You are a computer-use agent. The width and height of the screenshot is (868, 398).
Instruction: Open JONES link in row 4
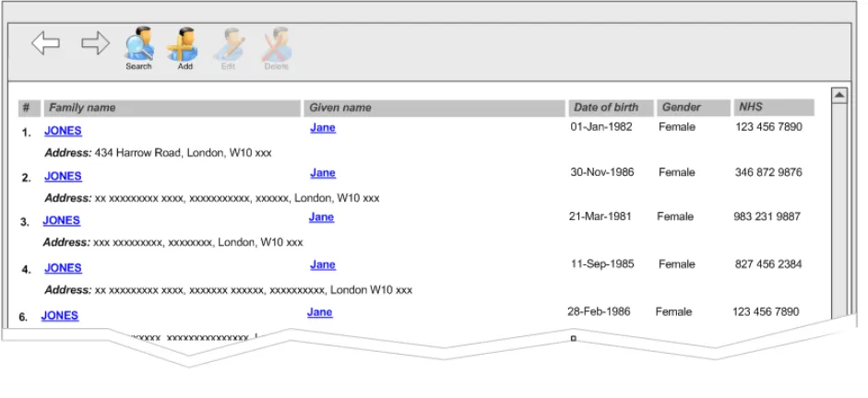(63, 268)
